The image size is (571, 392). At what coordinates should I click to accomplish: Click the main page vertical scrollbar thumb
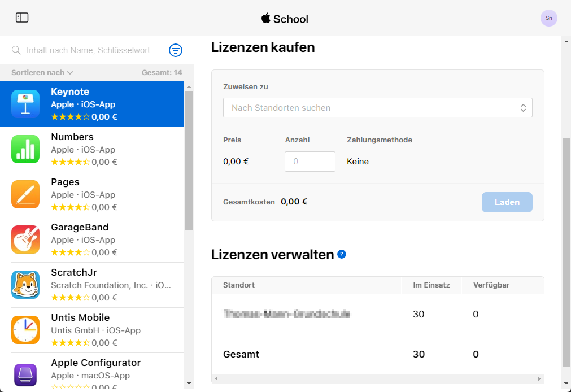pos(566,252)
